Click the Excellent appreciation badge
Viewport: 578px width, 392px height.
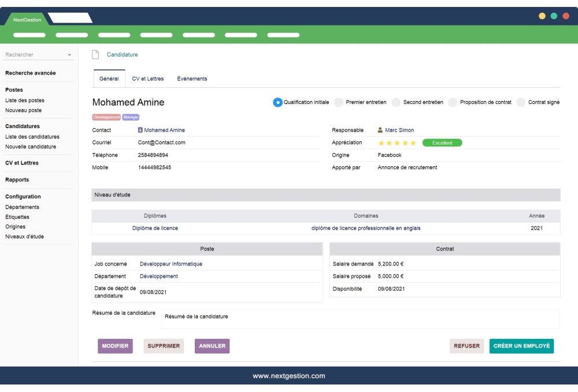coord(442,143)
